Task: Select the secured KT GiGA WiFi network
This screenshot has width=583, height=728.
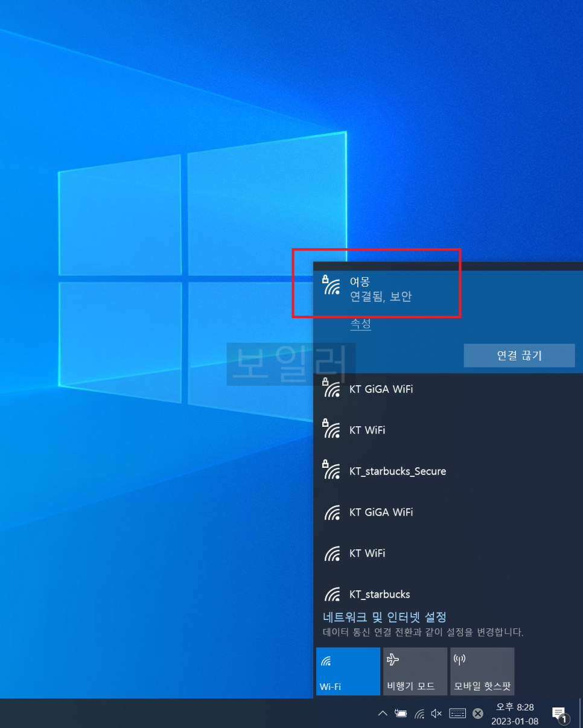Action: tap(381, 389)
